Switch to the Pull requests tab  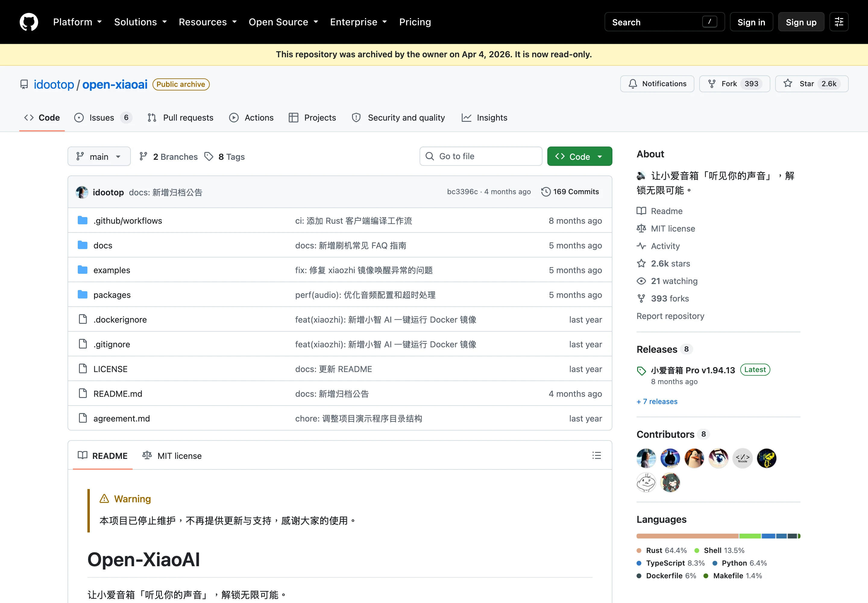click(x=180, y=118)
